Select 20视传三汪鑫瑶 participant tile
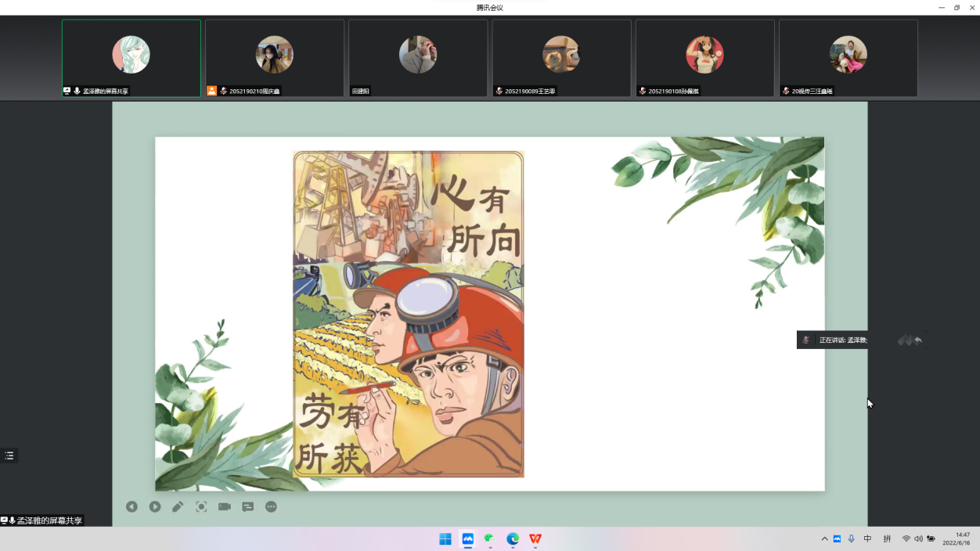This screenshot has width=980, height=551. coord(848,59)
